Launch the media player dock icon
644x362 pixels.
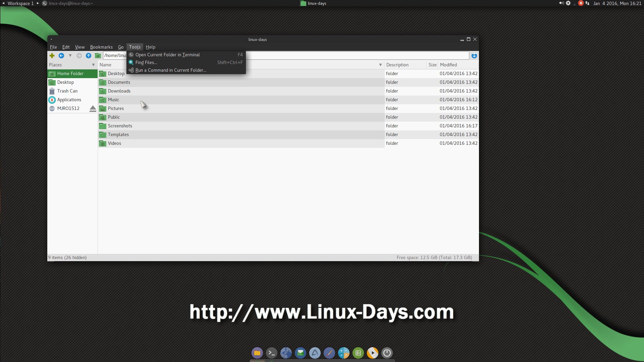(x=373, y=353)
